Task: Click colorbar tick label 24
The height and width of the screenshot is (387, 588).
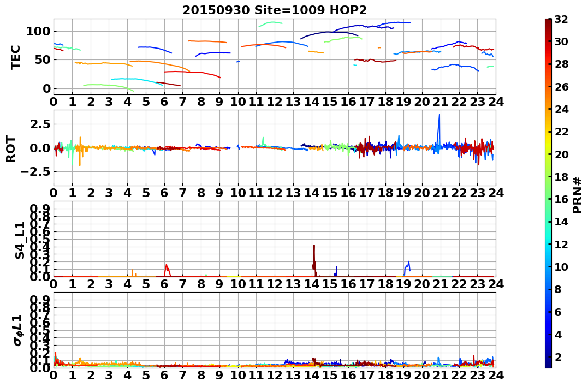Action: point(561,109)
